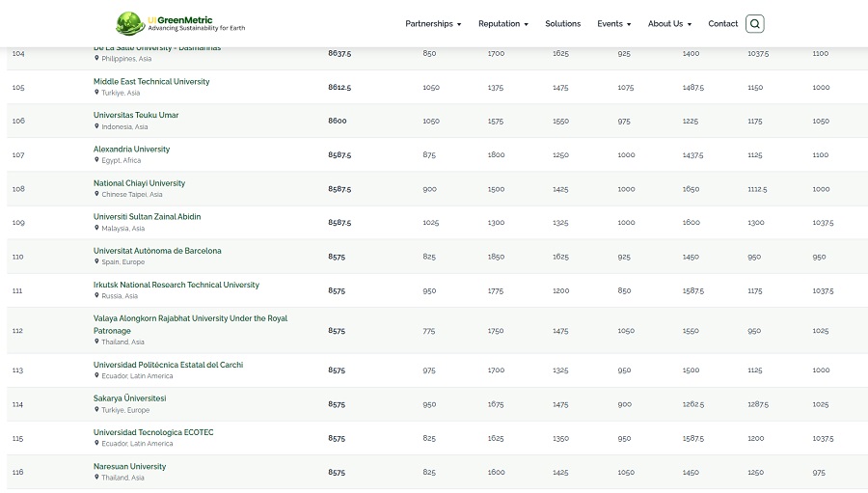Image resolution: width=868 pixels, height=493 pixels.
Task: Open the Contact menu item
Action: point(723,24)
